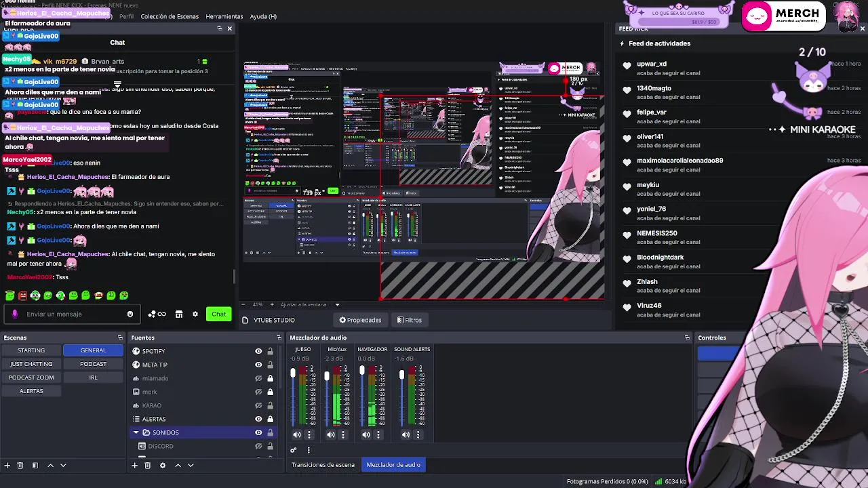868x488 pixels.
Task: Move source up arrow in Fuentes
Action: click(178, 465)
